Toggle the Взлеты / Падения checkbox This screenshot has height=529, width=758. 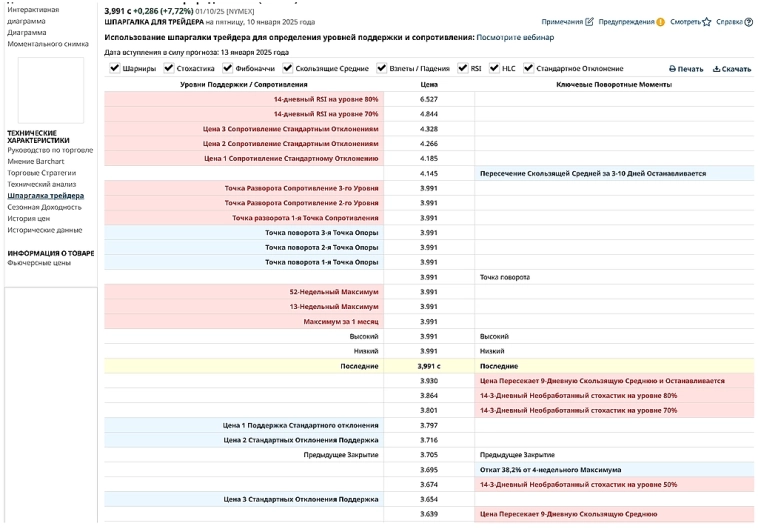[381, 69]
